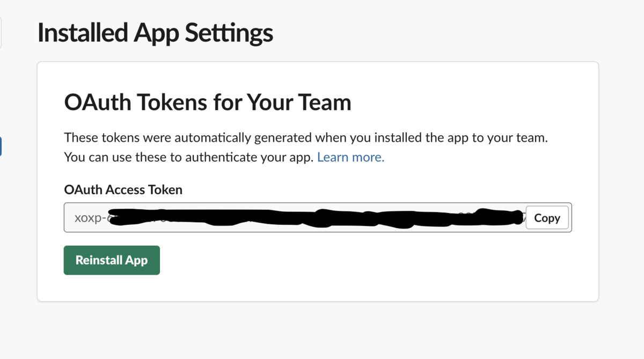Viewport: 644px width, 359px height.
Task: Focus the OAuth Access Token field
Action: click(294, 217)
